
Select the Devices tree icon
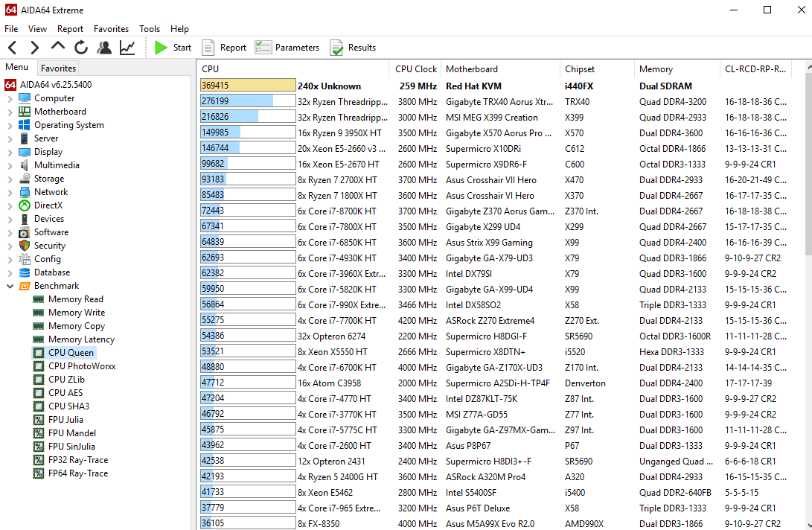click(25, 219)
